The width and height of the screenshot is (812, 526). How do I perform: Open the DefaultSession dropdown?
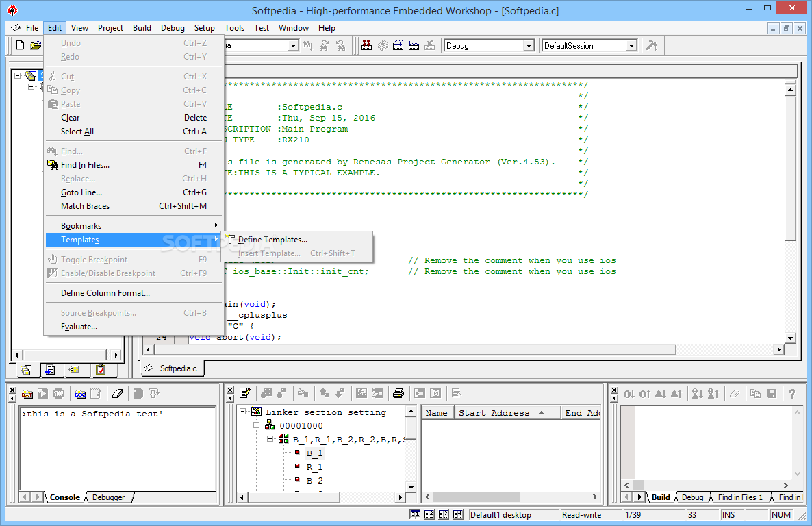point(631,46)
